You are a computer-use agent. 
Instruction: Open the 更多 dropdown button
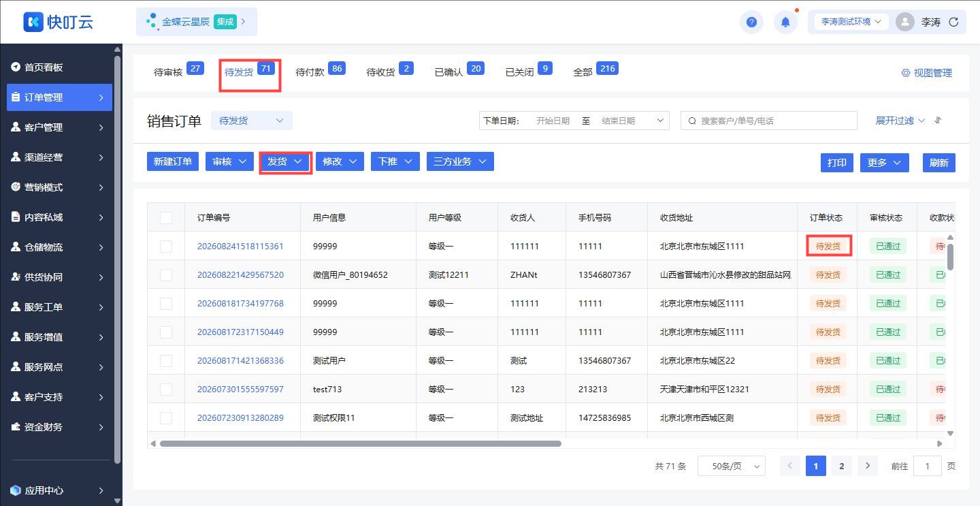[x=884, y=163]
